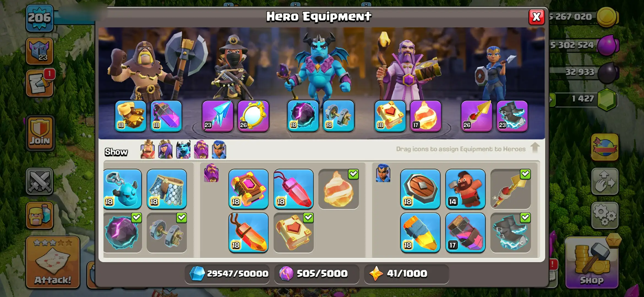The image size is (644, 297).
Task: Open the level 18 Rage Gem equipment
Action: (x=249, y=233)
